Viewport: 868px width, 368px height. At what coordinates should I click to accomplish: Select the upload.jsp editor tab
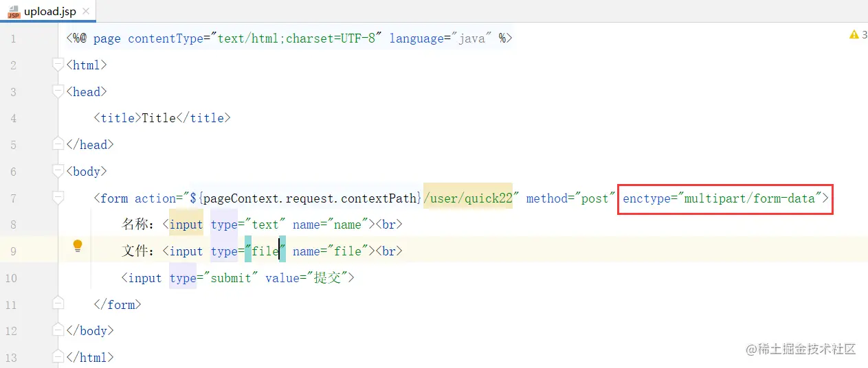tap(48, 11)
